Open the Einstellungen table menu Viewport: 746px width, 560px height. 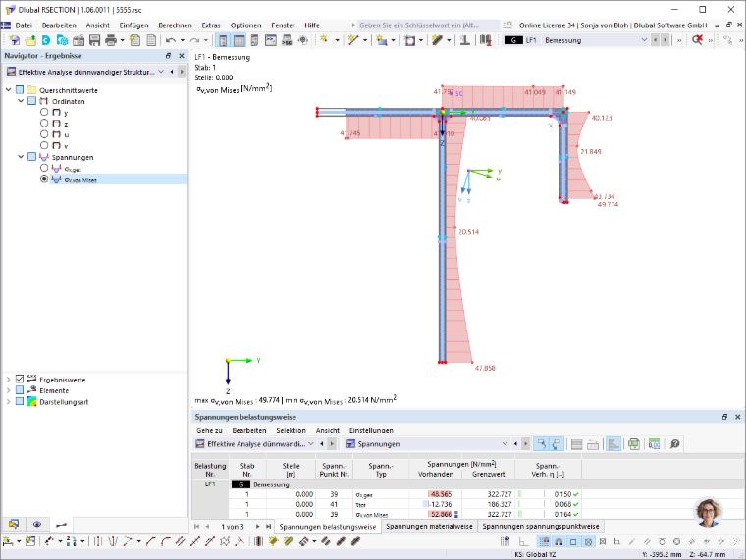click(371, 430)
